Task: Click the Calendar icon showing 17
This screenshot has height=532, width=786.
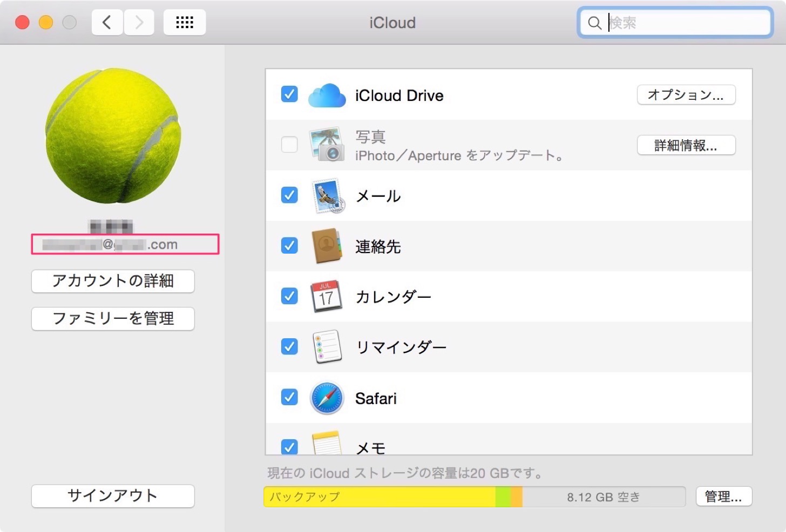Action: coord(326,296)
